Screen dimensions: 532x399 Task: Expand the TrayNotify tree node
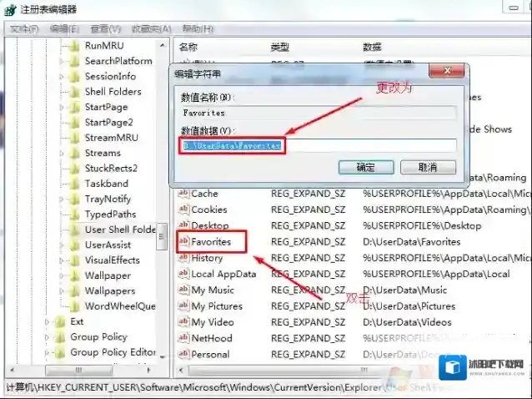click(x=62, y=199)
